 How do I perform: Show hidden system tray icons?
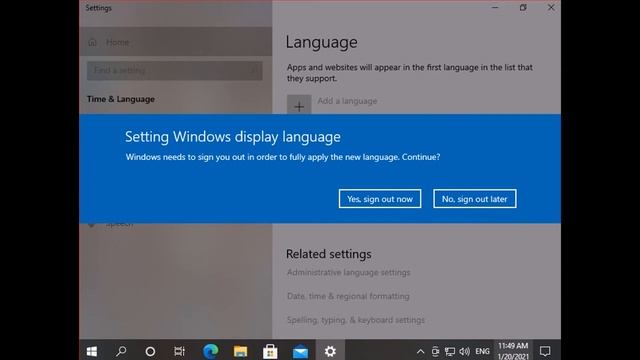point(420,351)
